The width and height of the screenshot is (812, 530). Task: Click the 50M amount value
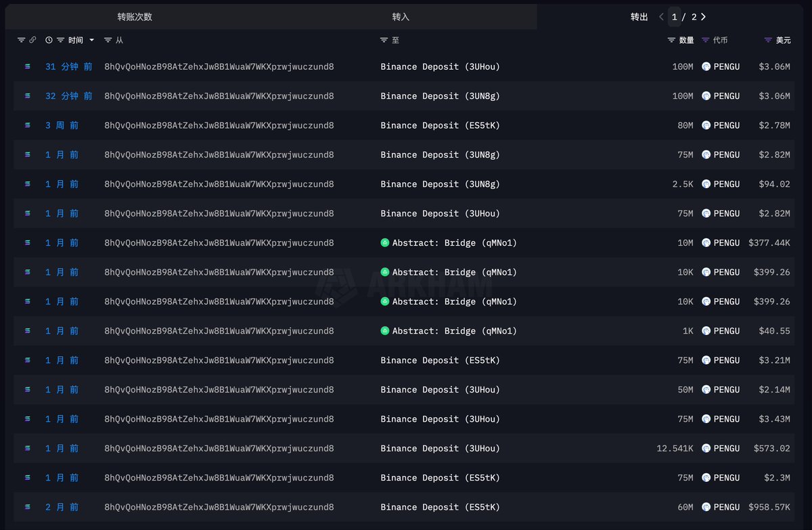tap(685, 389)
